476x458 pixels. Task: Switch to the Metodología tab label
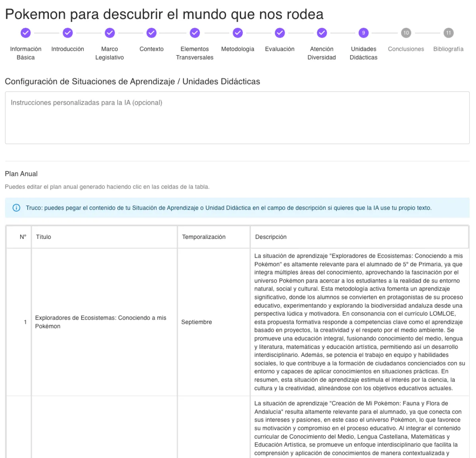(237, 49)
